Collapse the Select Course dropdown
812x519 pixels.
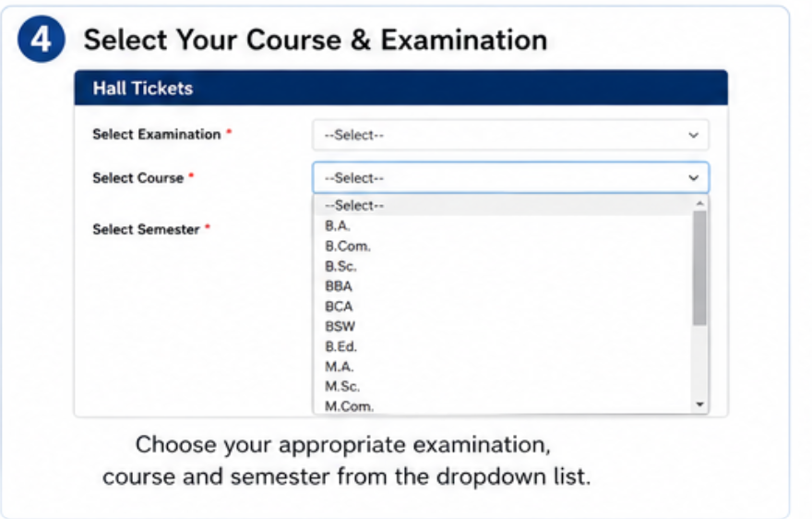(510, 178)
